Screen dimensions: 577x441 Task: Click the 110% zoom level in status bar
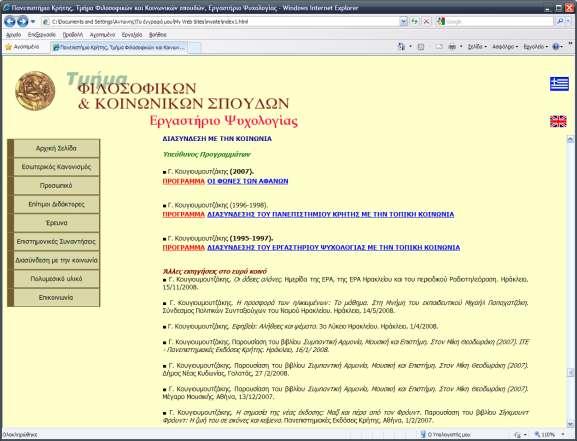point(545,435)
